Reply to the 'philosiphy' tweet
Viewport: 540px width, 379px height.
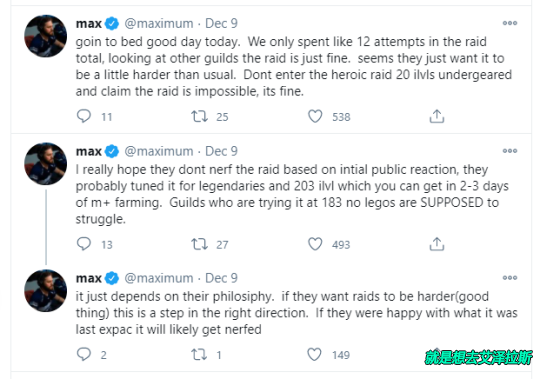pyautogui.click(x=84, y=354)
